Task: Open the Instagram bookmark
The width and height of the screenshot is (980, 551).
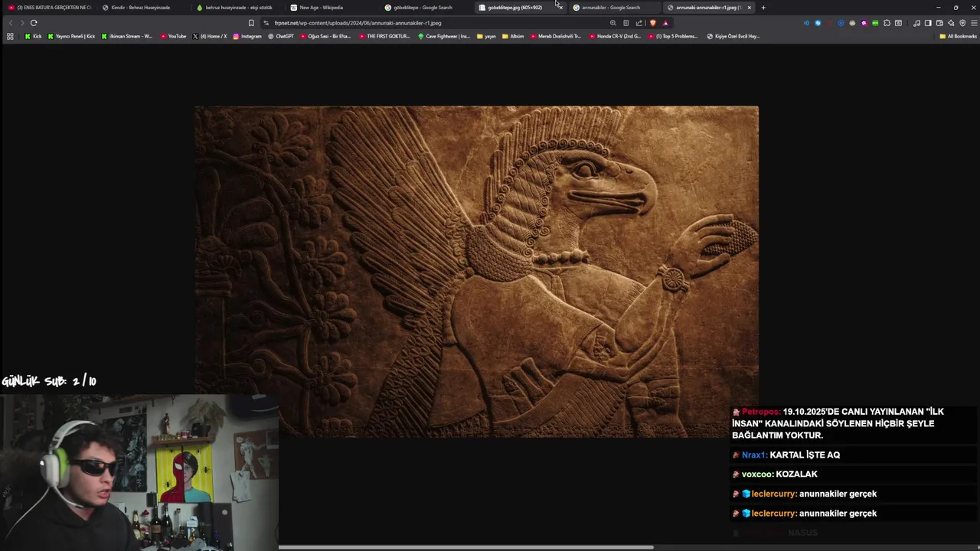Action: (x=247, y=36)
